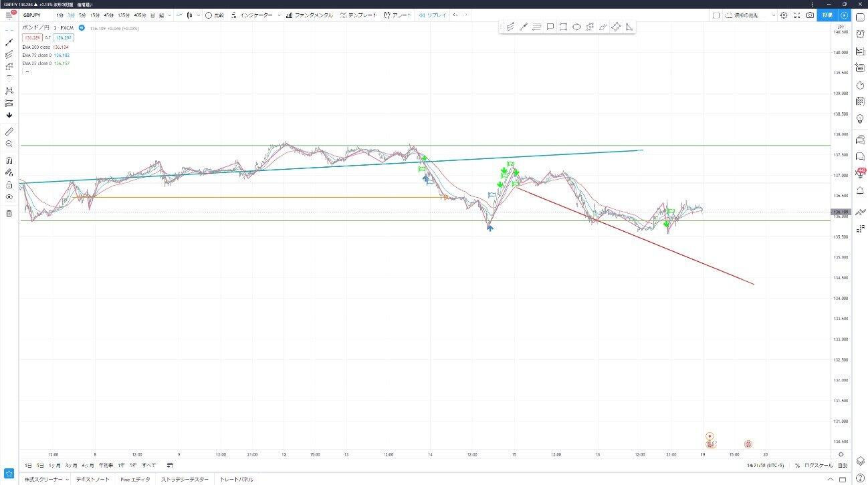
Task: Enter fullscreen mode from the top toolbar
Action: pos(796,15)
